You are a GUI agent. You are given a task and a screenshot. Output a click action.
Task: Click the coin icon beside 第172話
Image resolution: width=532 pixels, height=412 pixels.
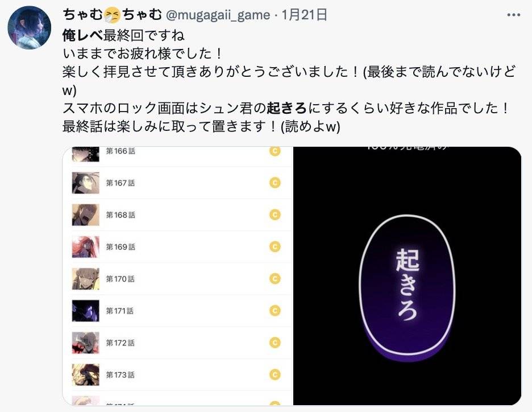point(275,343)
